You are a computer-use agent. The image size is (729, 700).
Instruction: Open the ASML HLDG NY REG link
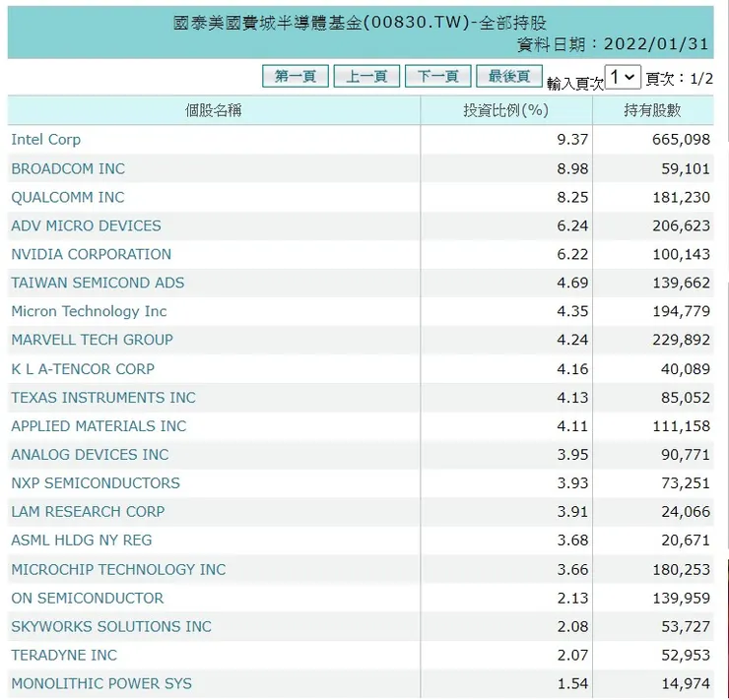[x=82, y=541]
